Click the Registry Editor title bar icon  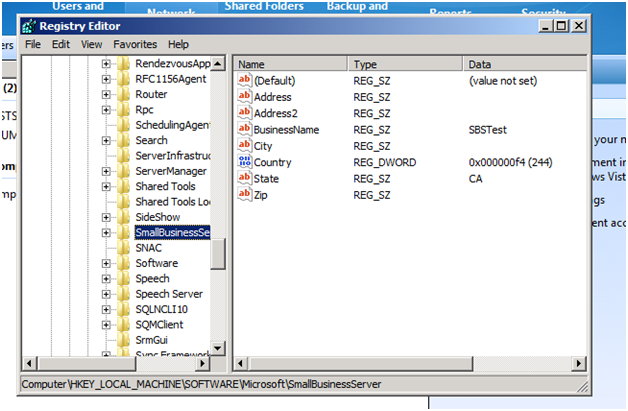(29, 26)
